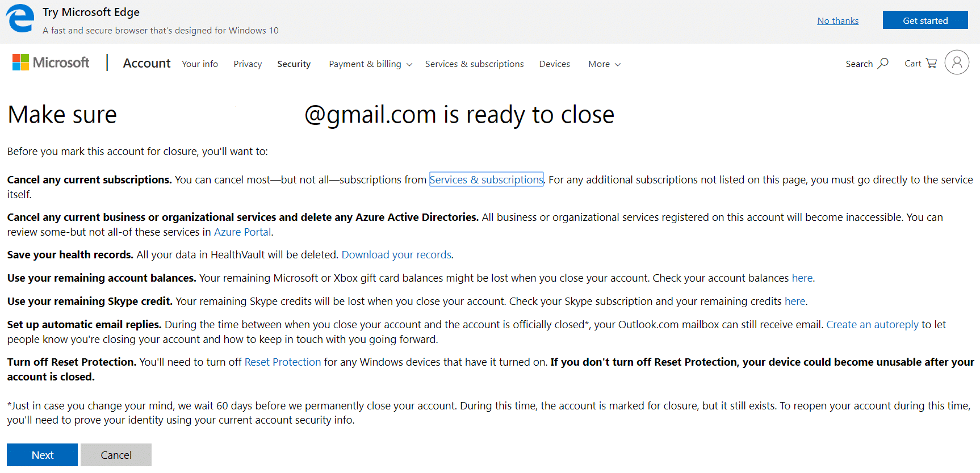Screen dimensions: 980x473
Task: Open the Privacy menu item
Action: click(x=248, y=64)
